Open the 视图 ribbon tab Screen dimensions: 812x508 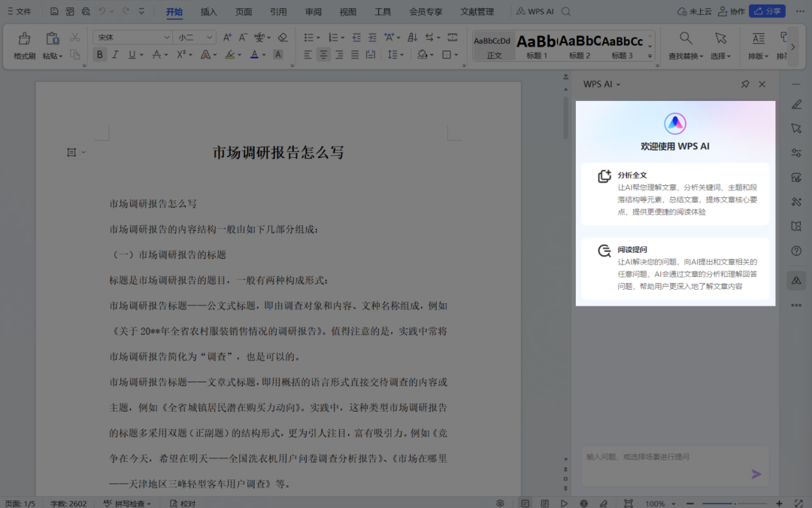click(x=347, y=11)
